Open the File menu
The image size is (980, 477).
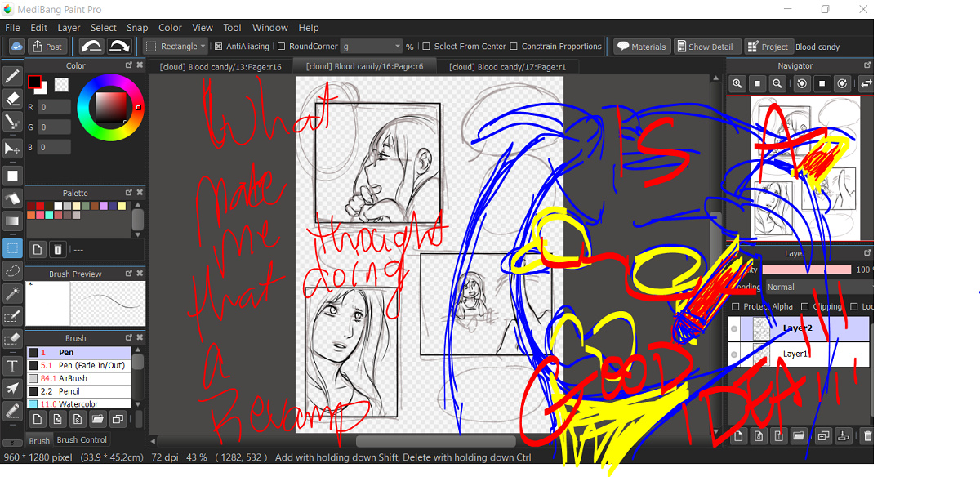point(12,28)
